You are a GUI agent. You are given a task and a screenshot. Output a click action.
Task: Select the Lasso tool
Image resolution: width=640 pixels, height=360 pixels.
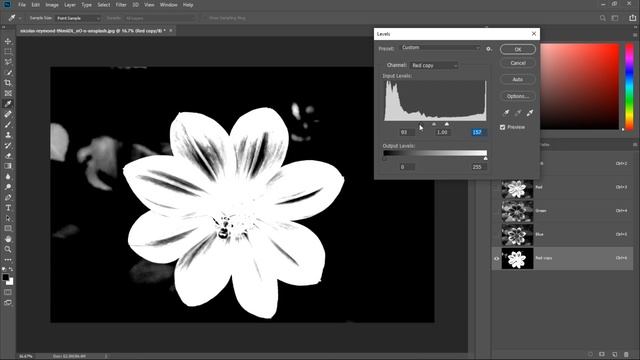point(8,62)
